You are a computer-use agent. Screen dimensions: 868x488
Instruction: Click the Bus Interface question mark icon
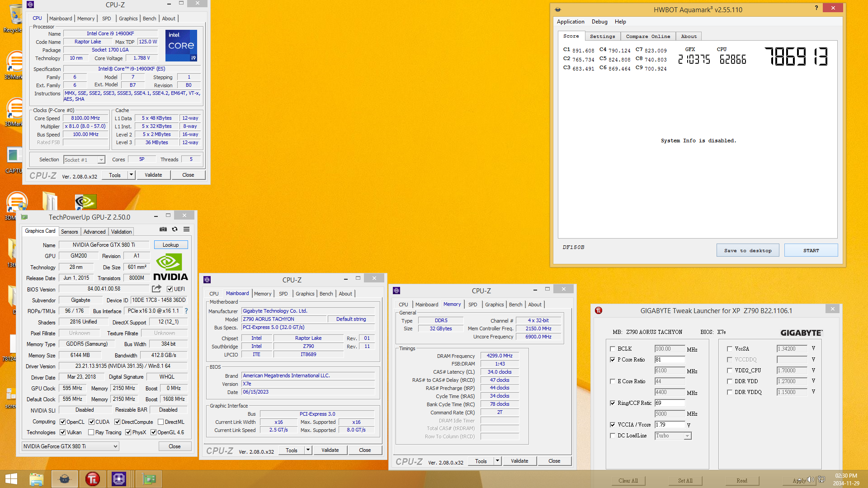(x=186, y=311)
